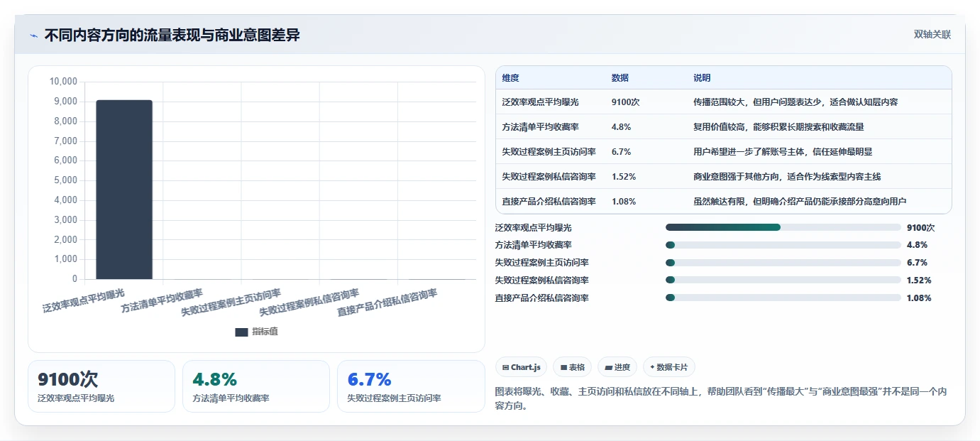Select table cell 泛效率观点平均曝光
The width and height of the screenshot is (980, 441).
coord(540,102)
